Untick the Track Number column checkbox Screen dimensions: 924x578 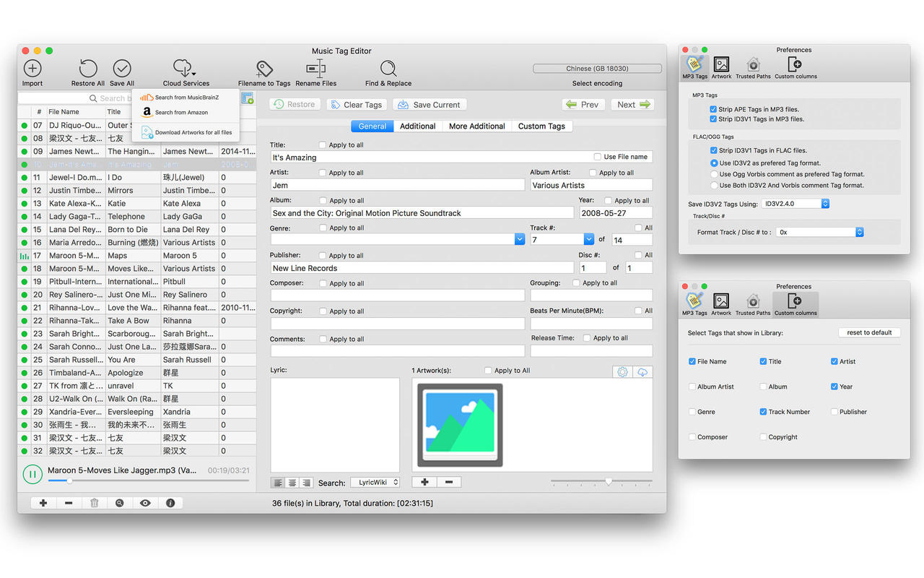point(763,412)
